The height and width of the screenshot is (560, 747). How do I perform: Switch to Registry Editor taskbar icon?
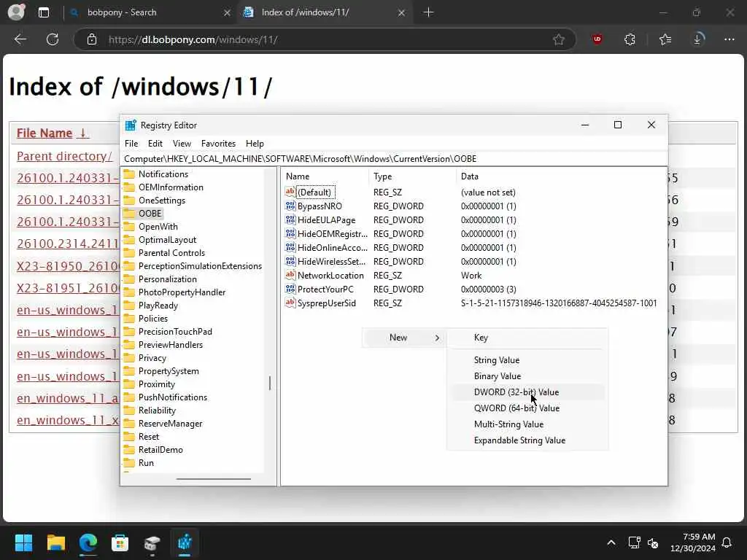185,542
